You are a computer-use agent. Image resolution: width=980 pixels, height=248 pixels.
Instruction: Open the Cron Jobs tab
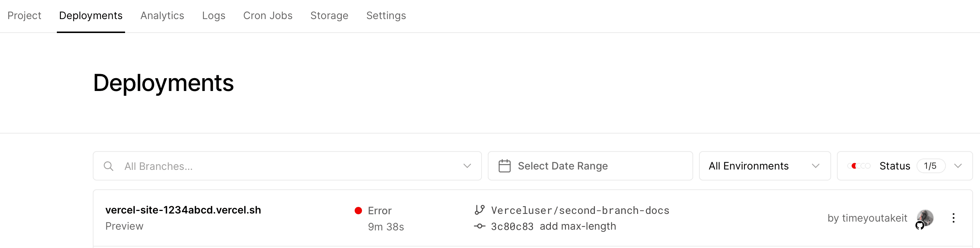(267, 16)
